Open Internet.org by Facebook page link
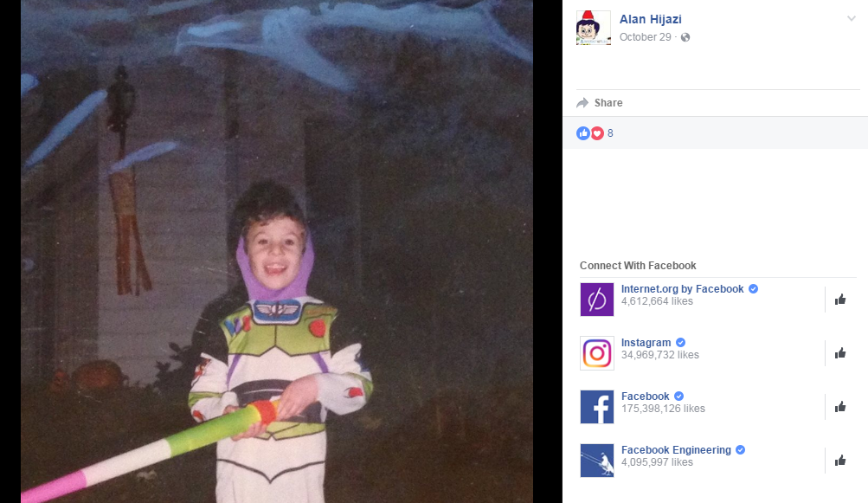 (682, 288)
